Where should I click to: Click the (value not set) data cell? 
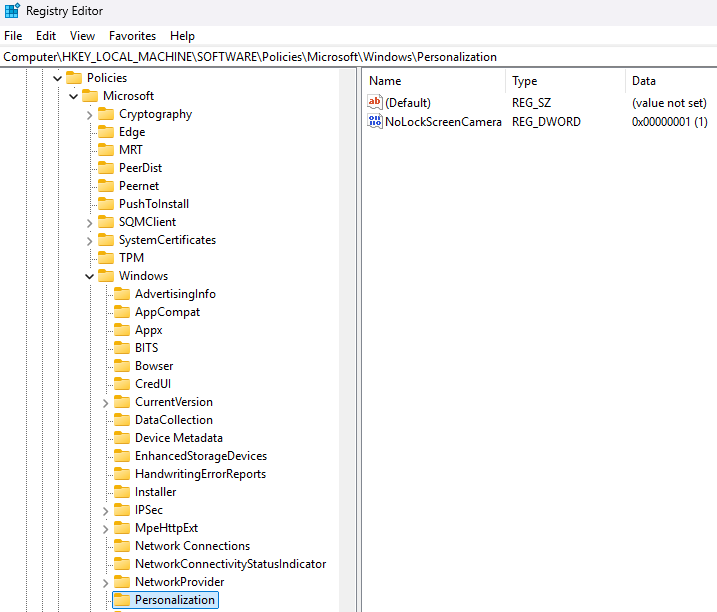[669, 102]
